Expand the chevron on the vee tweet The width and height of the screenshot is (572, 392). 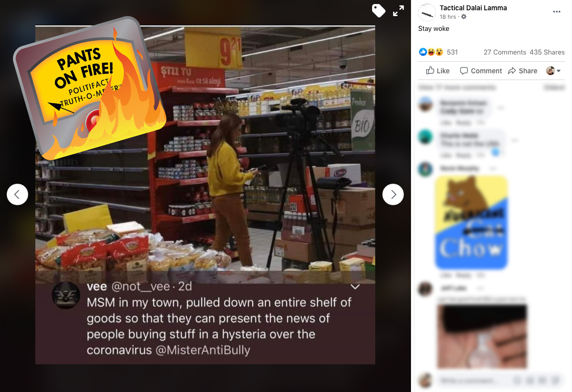[355, 287]
